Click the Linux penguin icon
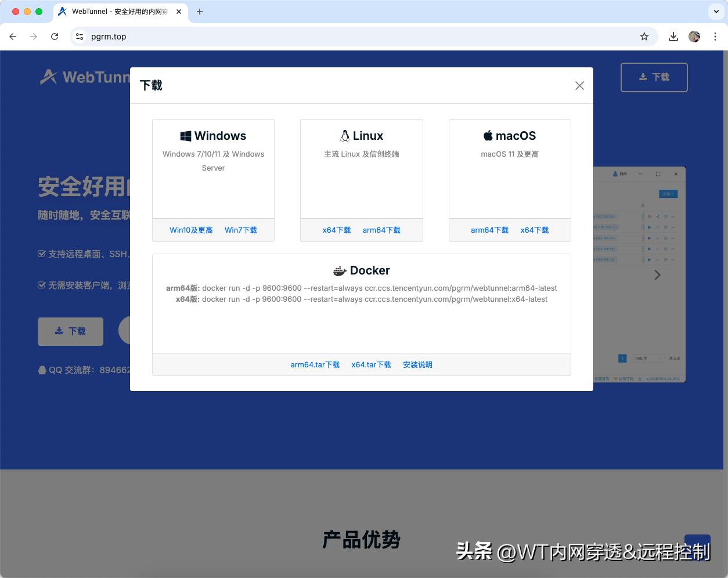Viewport: 728px width, 578px height. click(x=345, y=136)
